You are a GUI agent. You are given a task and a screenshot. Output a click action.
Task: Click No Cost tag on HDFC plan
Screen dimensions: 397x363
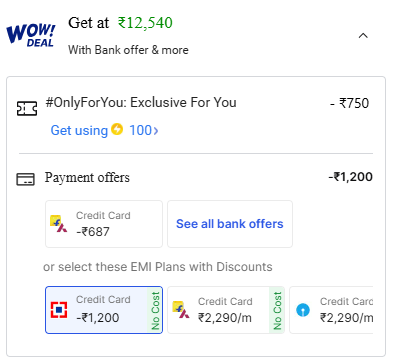coord(155,310)
